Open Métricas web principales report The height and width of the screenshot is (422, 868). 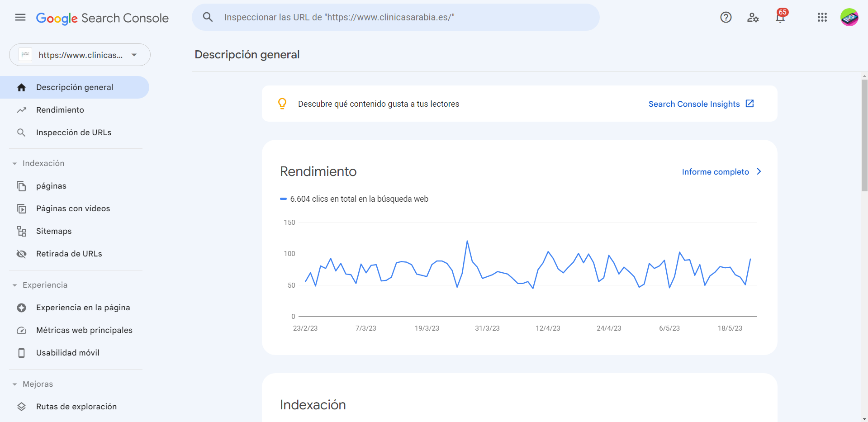pos(75,330)
